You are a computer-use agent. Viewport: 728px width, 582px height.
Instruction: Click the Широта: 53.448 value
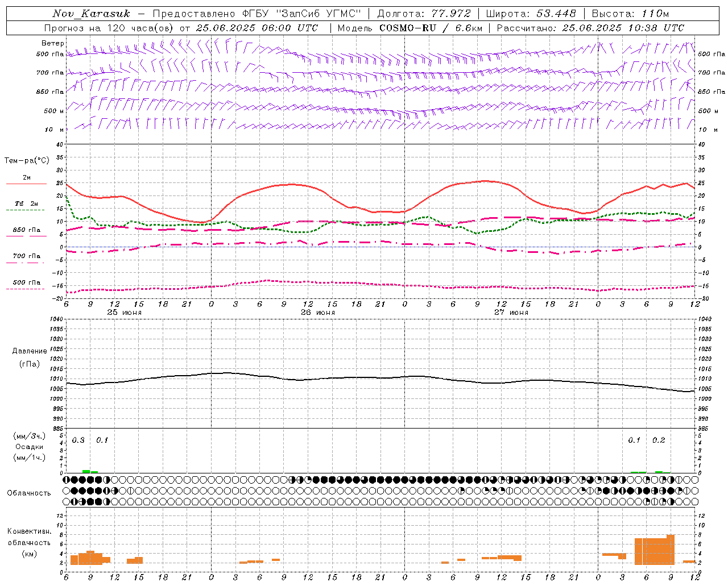click(531, 14)
